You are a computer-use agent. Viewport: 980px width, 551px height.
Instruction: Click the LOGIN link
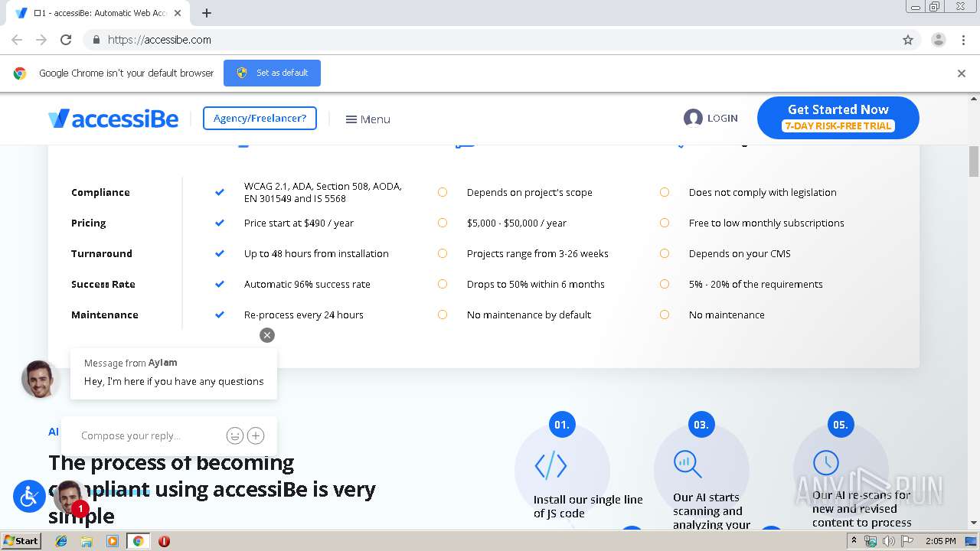pos(710,118)
